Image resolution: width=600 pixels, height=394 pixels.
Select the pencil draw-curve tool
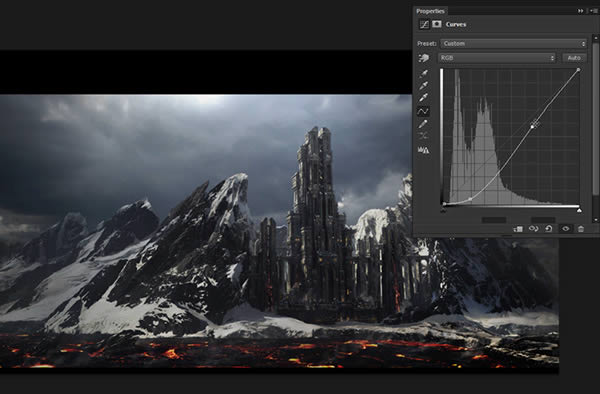[x=423, y=124]
